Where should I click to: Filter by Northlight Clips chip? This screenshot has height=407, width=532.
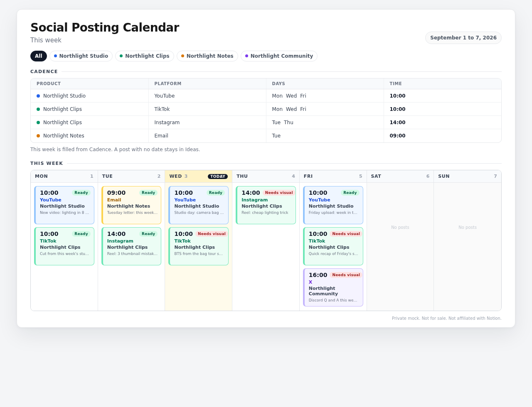coord(145,56)
